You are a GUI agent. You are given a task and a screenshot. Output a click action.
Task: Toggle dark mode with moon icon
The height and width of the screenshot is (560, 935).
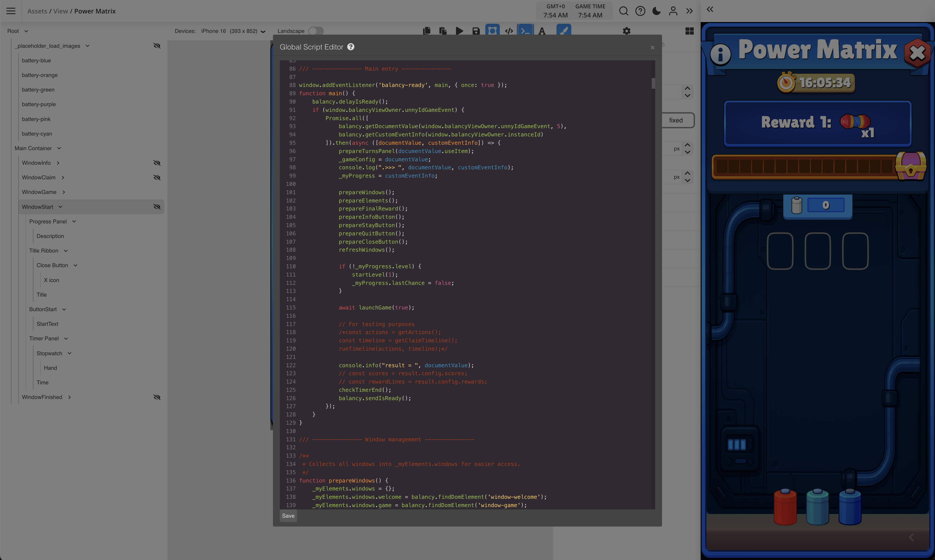click(x=656, y=11)
